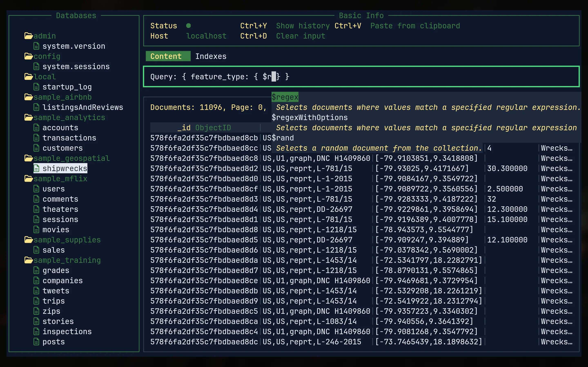The width and height of the screenshot is (588, 367).
Task: Click the folder icon beside sample_mflix
Action: (x=28, y=178)
